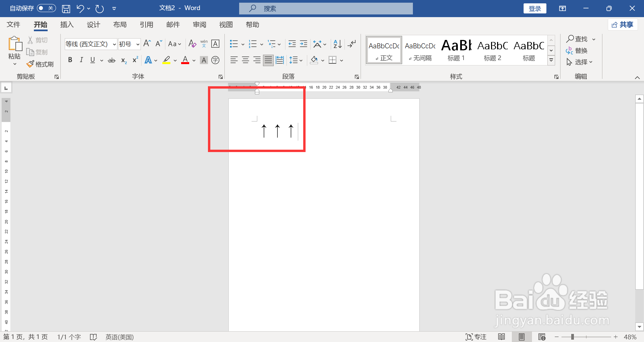The height and width of the screenshot is (342, 644).
Task: Align text right
Action: pos(257,60)
